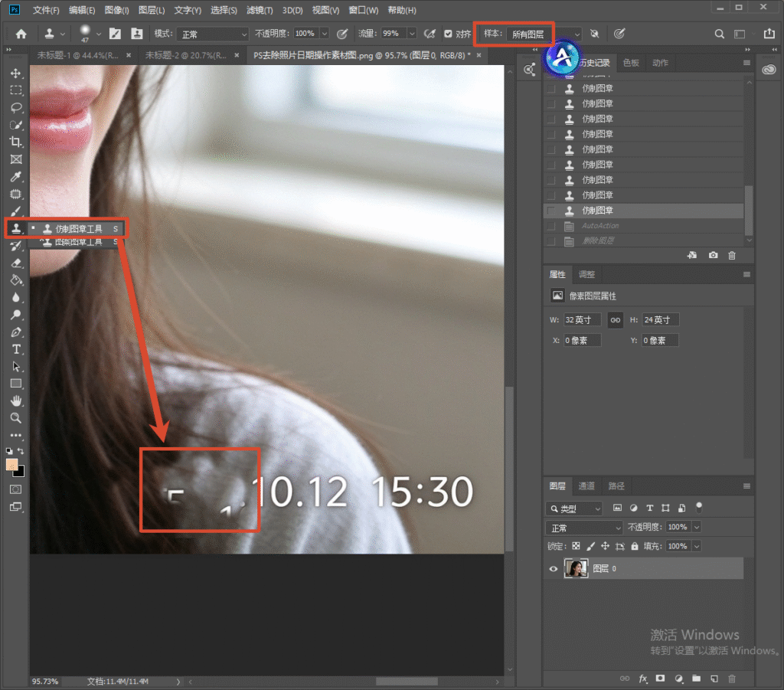
Task: Open the layer blend mode 正常 dropdown
Action: (584, 528)
